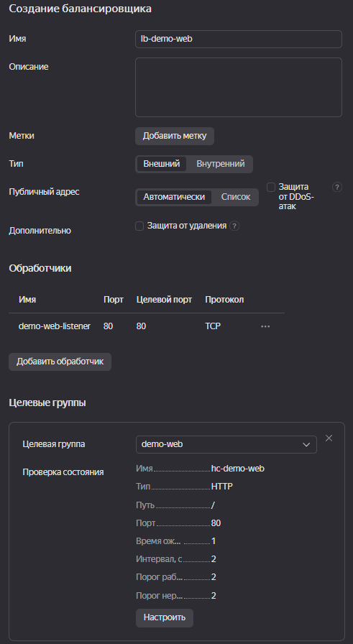This screenshot has height=644, width=353.
Task: Click help icon next to DDoS protection
Action: pyautogui.click(x=337, y=188)
